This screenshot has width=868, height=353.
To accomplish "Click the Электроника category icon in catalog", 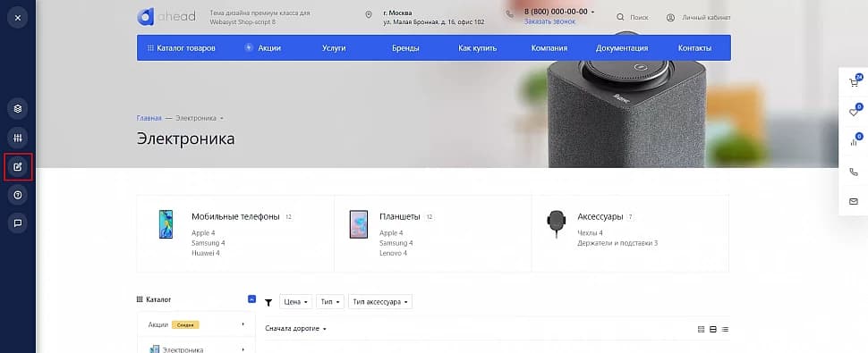I will 155,349.
